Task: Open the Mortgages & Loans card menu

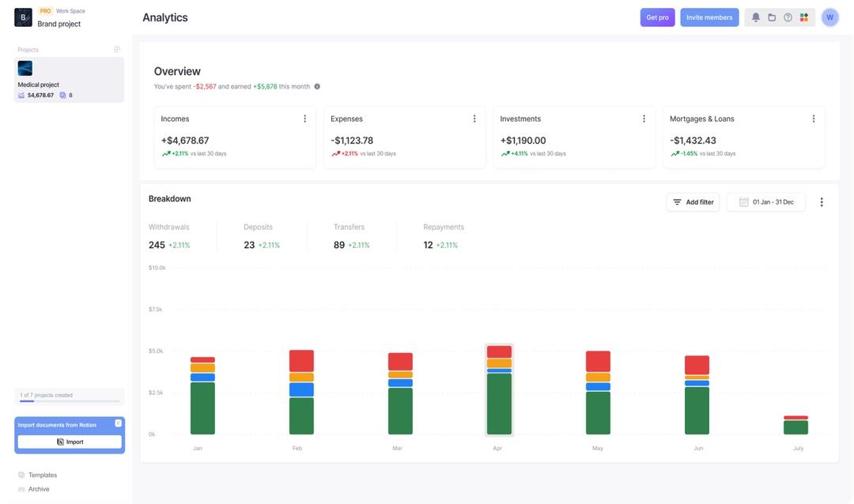Action: [x=814, y=119]
